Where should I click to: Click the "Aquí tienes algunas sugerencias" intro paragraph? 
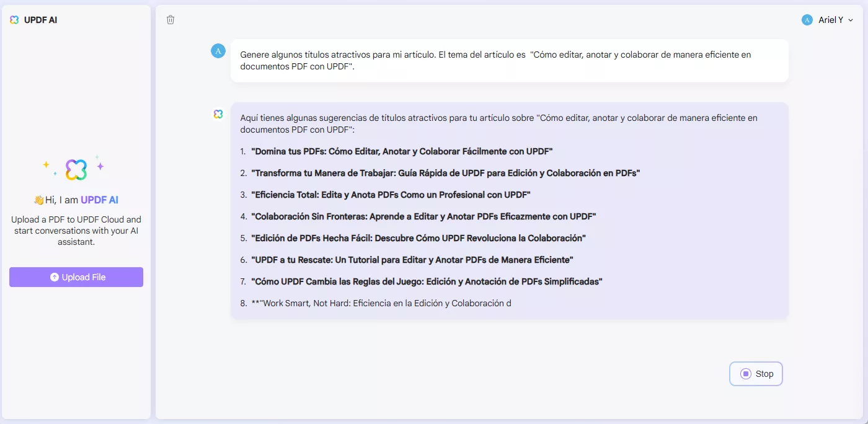(499, 123)
